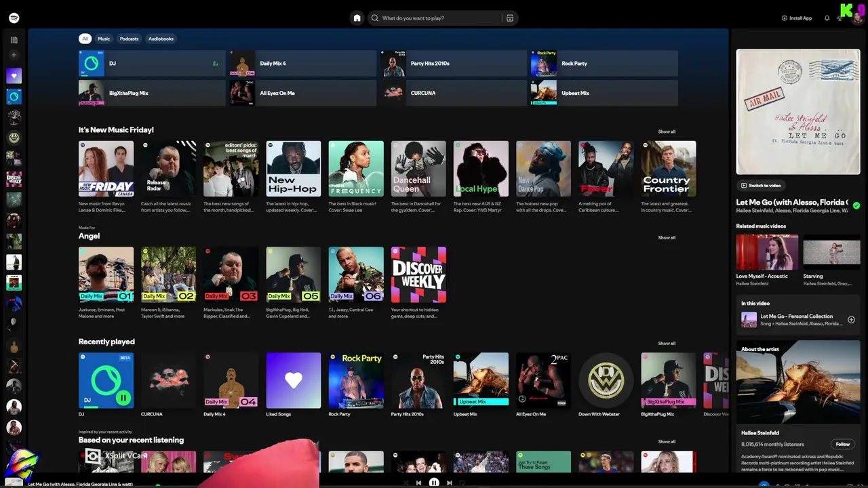Open Upbeat Mix quick-access tile
Image resolution: width=868 pixels, height=488 pixels.
click(604, 93)
